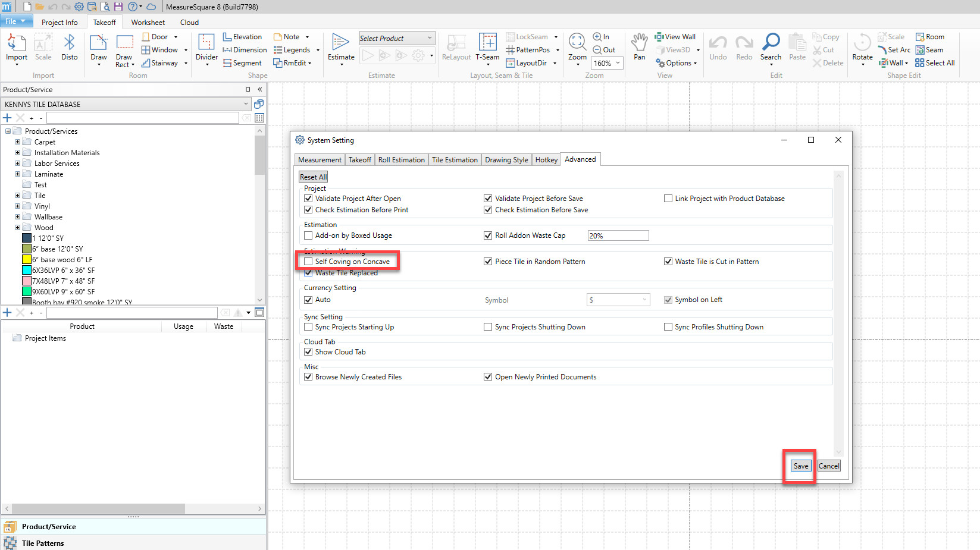The height and width of the screenshot is (550, 980).
Task: Open the Tile Patterns panel
Action: click(133, 543)
